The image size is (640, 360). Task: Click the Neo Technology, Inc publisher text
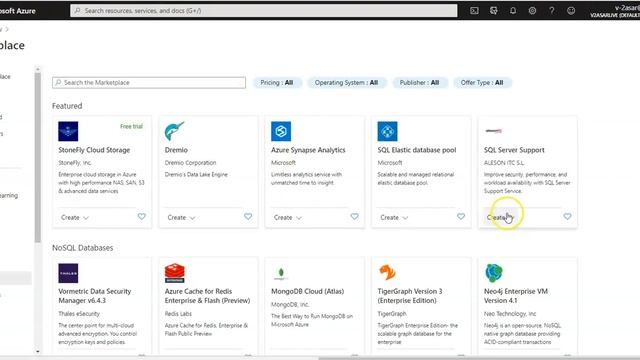coord(510,313)
